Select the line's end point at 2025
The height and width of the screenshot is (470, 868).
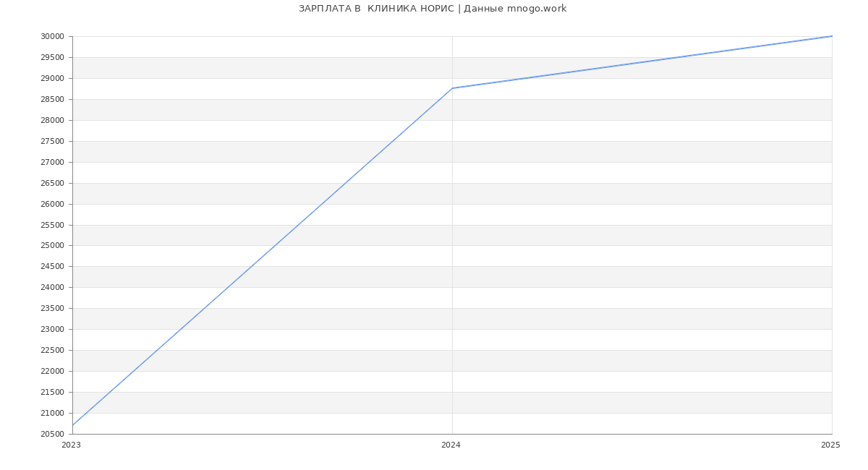point(832,36)
